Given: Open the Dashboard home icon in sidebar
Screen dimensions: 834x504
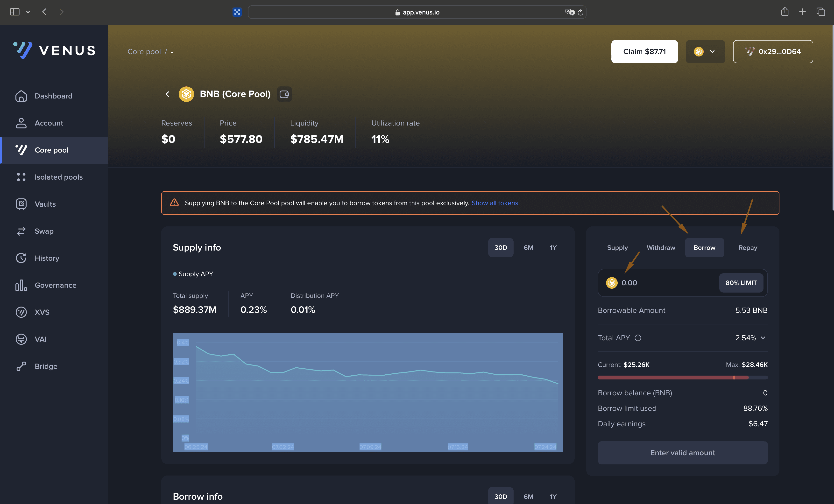Looking at the screenshot, I should (x=21, y=96).
